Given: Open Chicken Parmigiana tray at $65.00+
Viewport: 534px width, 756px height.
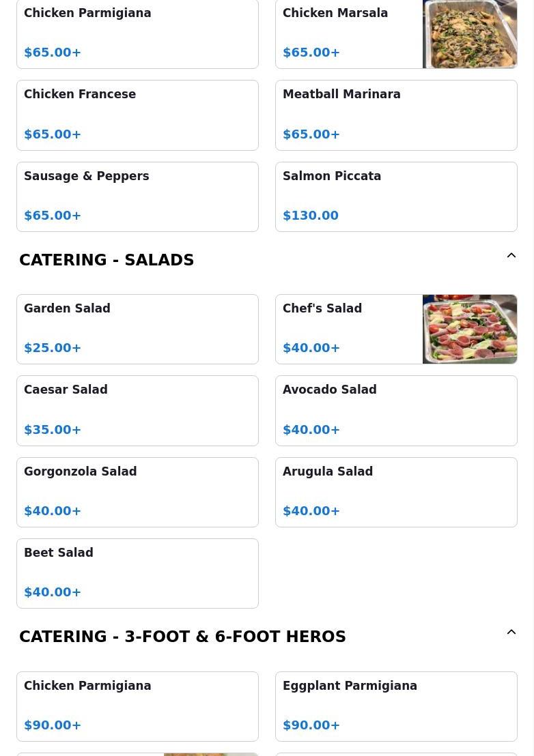Looking at the screenshot, I should coord(137,33).
